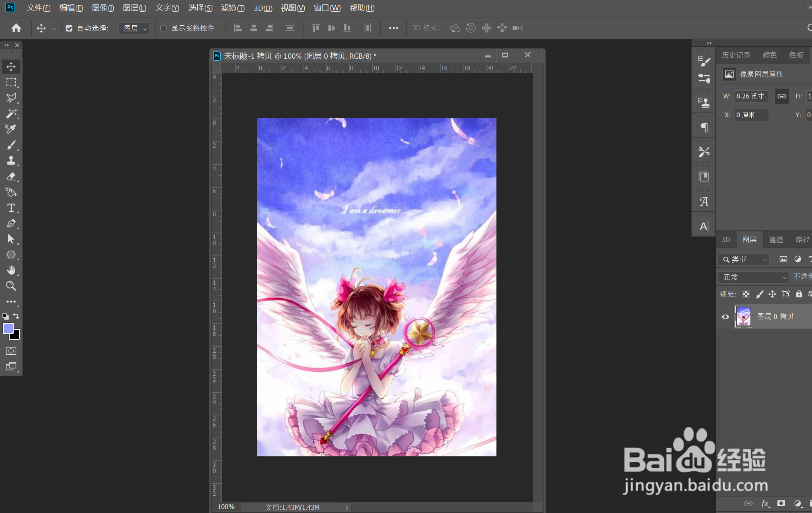Open the more align options ellipsis

pyautogui.click(x=394, y=28)
